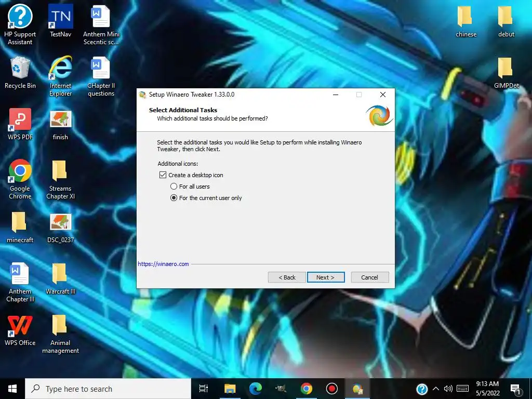Click Next to continue setup

[x=326, y=277]
